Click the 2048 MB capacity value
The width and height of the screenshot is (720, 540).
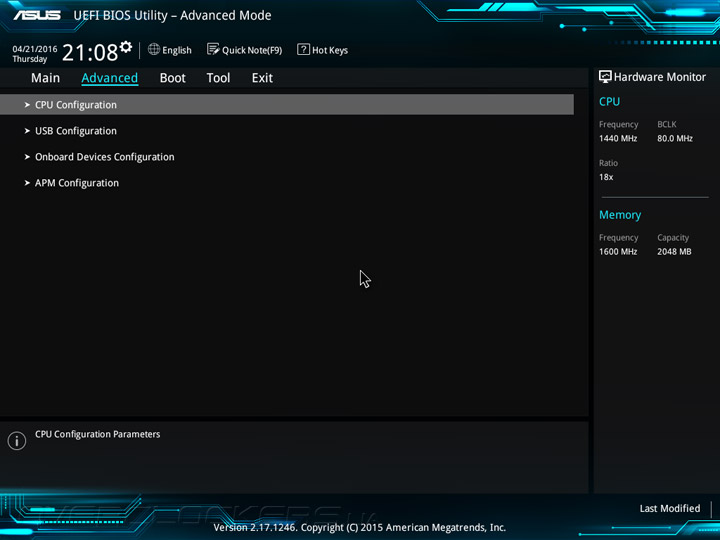pyautogui.click(x=674, y=252)
